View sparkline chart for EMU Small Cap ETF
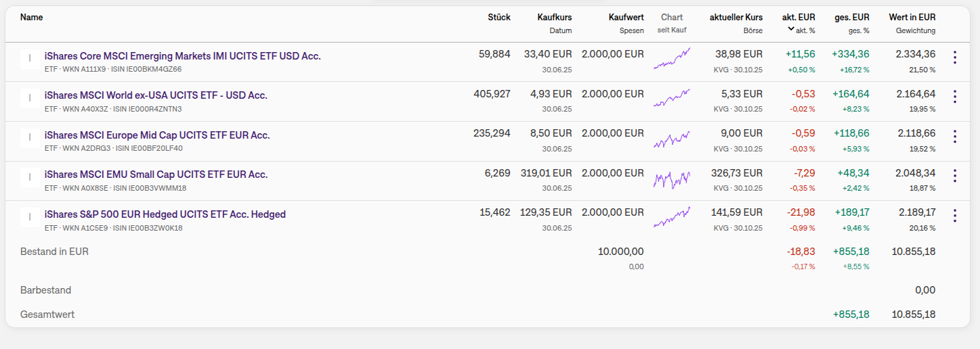Viewport: 980px width, 349px height. pos(672,179)
